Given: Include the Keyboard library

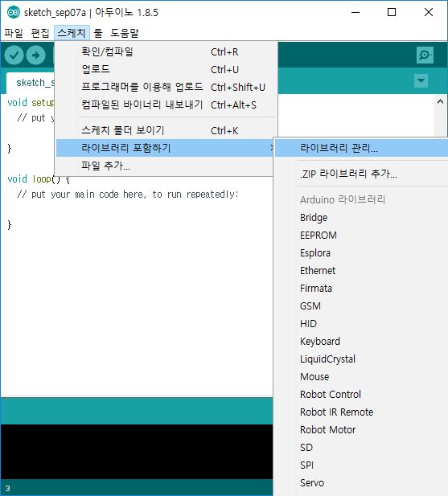Looking at the screenshot, I should 361,342.
